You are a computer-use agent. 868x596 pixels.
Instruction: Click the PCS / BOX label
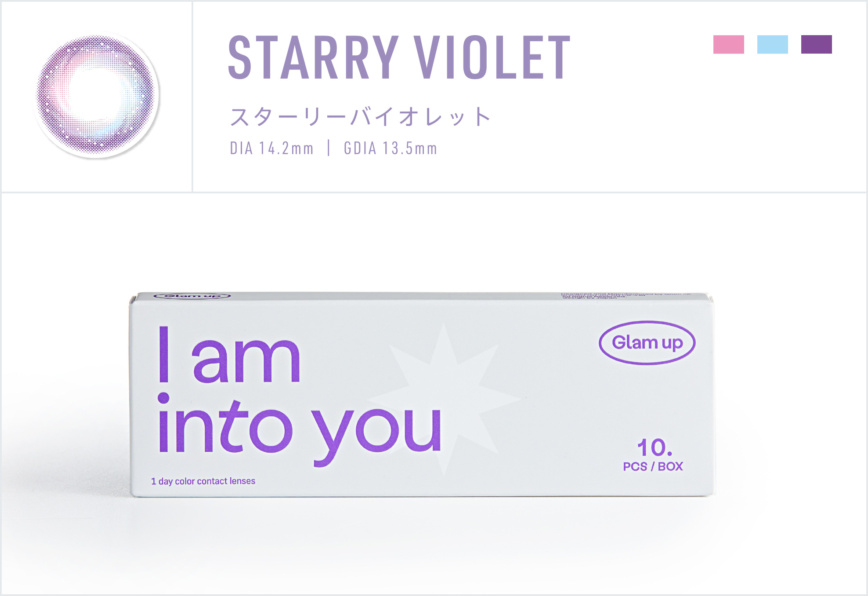(653, 466)
